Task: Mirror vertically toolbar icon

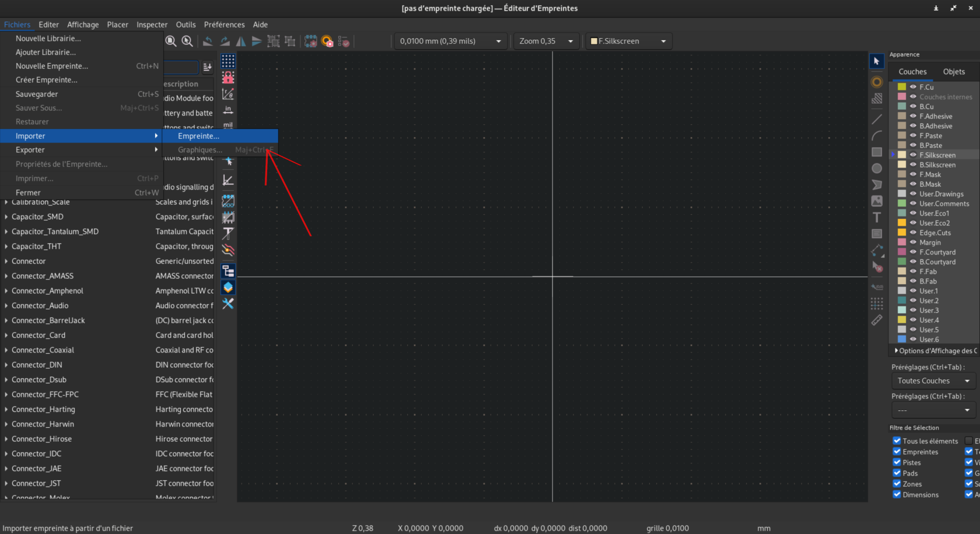Action: pos(257,41)
